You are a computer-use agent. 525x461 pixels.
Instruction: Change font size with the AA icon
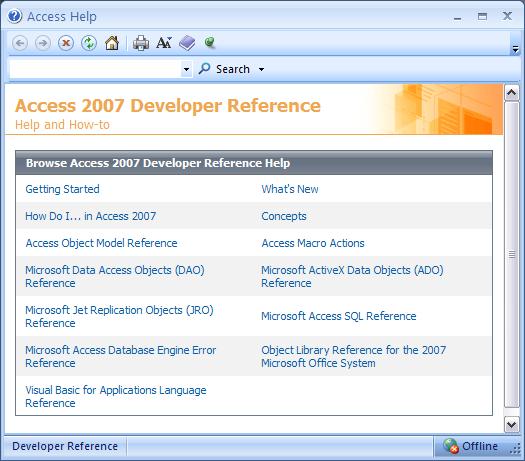pyautogui.click(x=164, y=43)
